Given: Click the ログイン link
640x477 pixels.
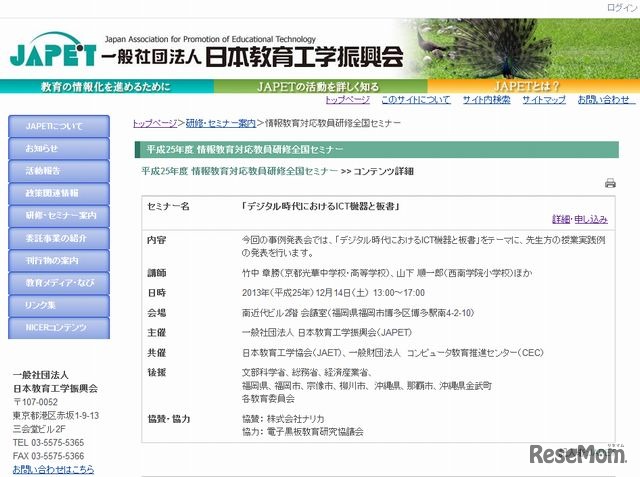Looking at the screenshot, I should (x=622, y=7).
